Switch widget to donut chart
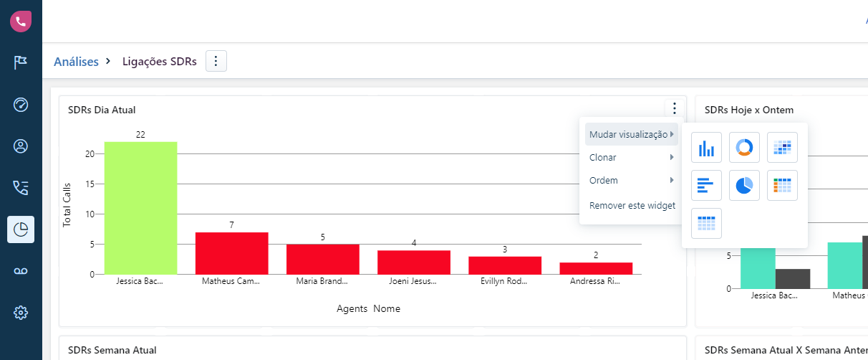Viewport: 868px width, 360px height. (745, 147)
